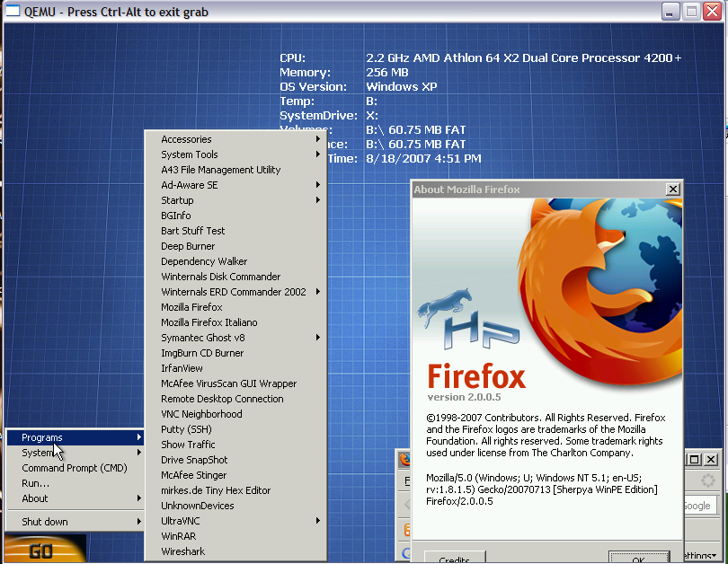The image size is (728, 564).
Task: Launch Mozilla Firefox from Programs menu
Action: click(x=191, y=307)
